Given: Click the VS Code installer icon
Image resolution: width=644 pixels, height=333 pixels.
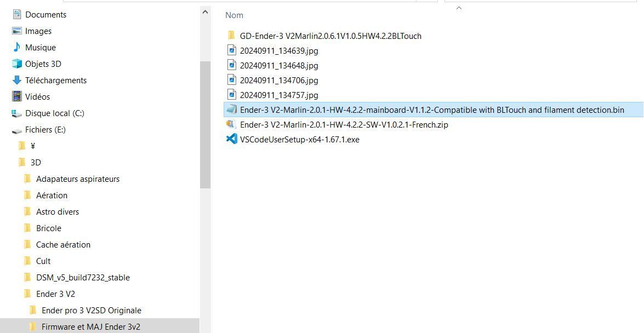Looking at the screenshot, I should [x=232, y=139].
